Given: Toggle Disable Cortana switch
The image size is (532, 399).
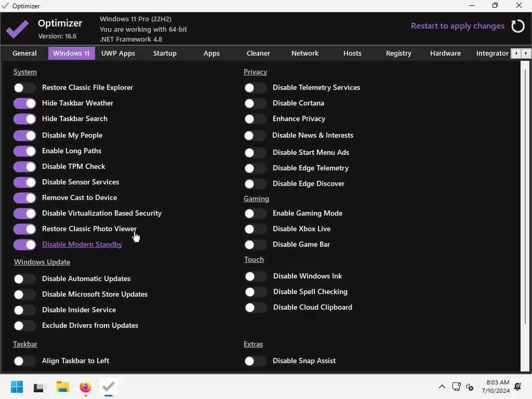Looking at the screenshot, I should (x=255, y=104).
